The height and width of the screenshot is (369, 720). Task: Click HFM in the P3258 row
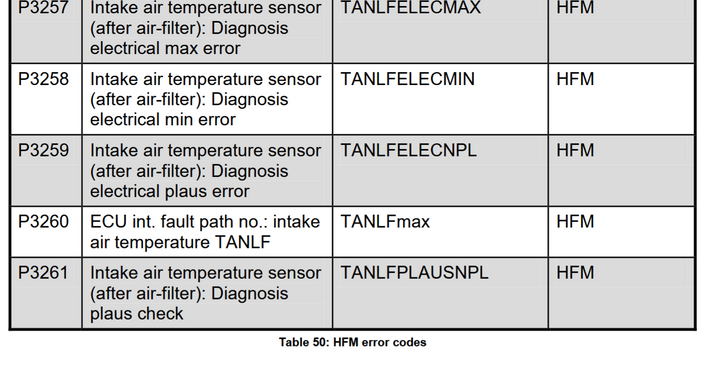point(575,79)
